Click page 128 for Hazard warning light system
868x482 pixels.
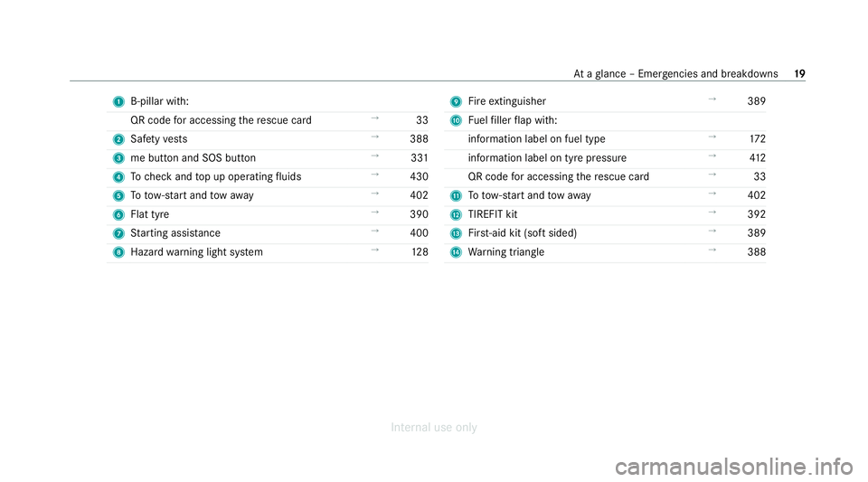pos(420,251)
